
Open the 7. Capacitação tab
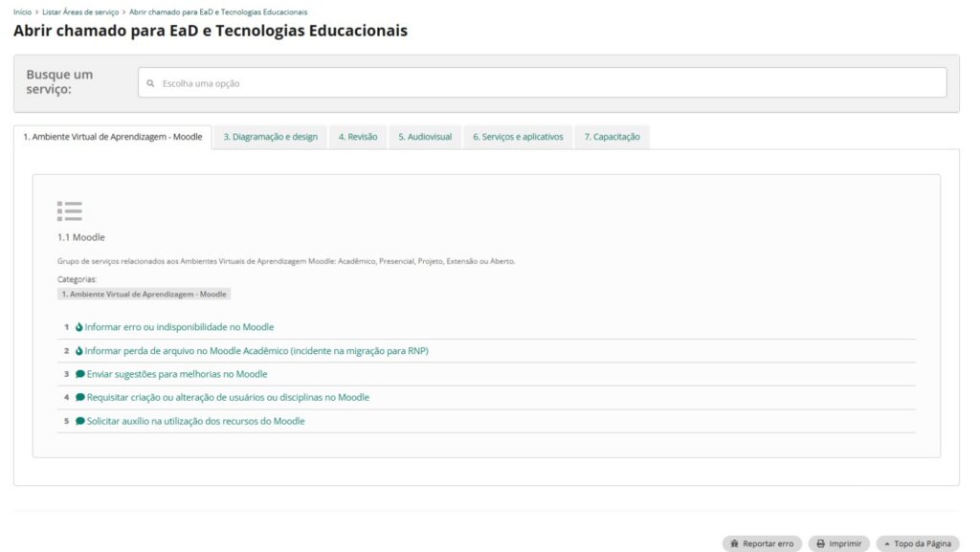point(612,137)
